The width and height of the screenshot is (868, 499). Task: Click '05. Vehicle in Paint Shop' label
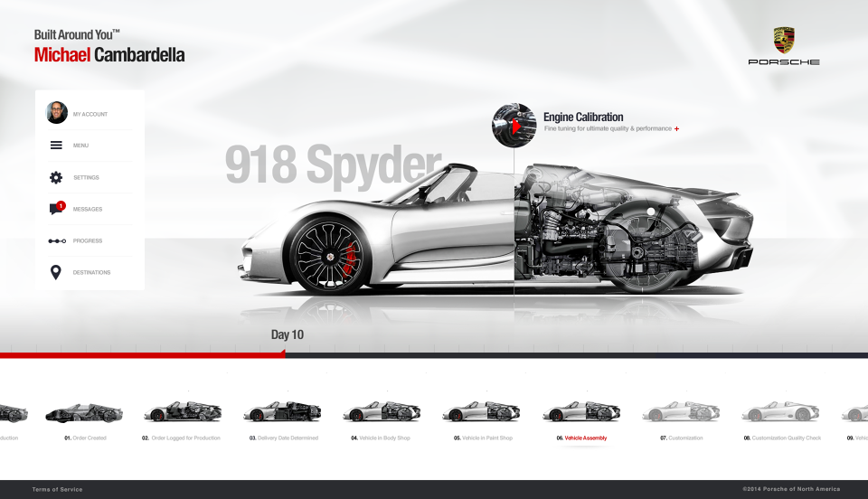pos(483,438)
